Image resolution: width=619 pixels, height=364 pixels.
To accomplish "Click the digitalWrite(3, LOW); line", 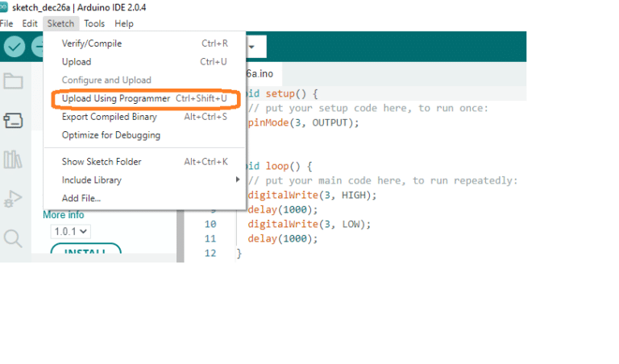I will point(309,224).
